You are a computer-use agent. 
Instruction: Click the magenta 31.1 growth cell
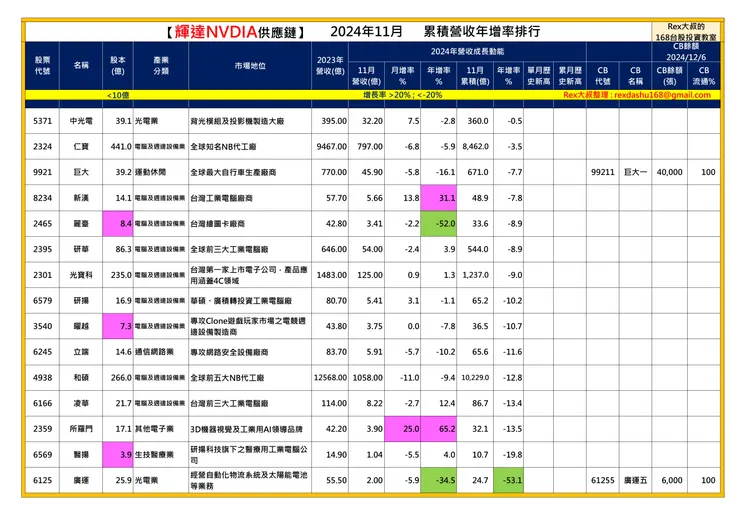pos(439,198)
